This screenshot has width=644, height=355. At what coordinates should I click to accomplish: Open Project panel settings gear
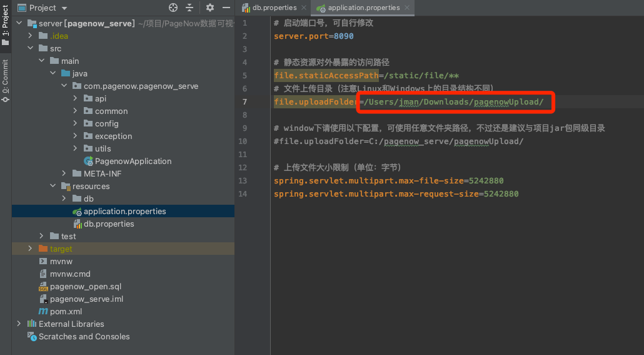[210, 8]
